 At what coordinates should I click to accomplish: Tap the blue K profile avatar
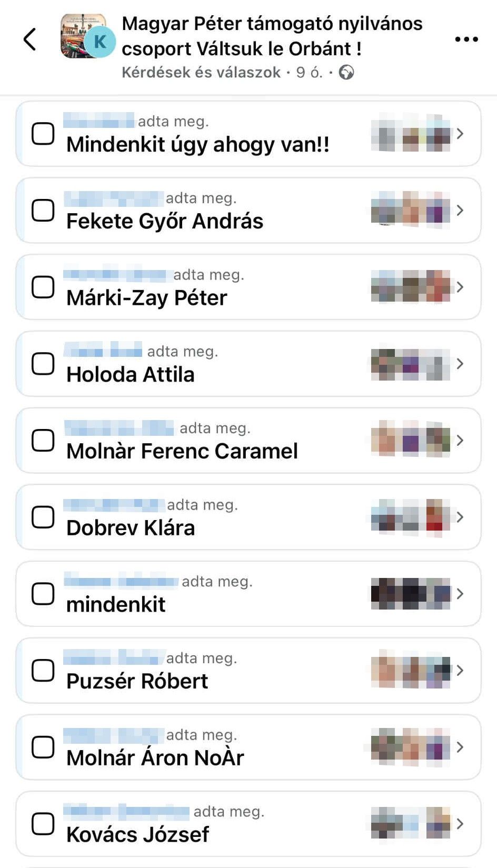[x=100, y=41]
